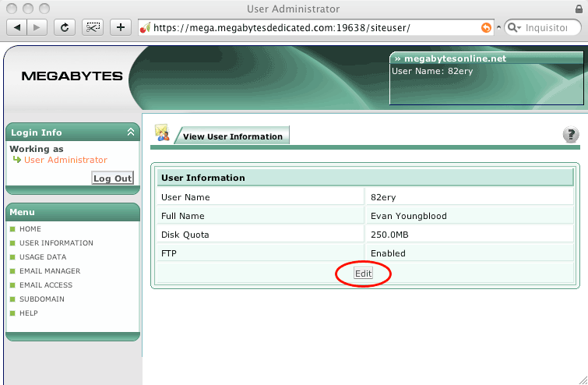Click the 'Evan Youngblood' full name cell
588x385 pixels.
click(x=470, y=216)
